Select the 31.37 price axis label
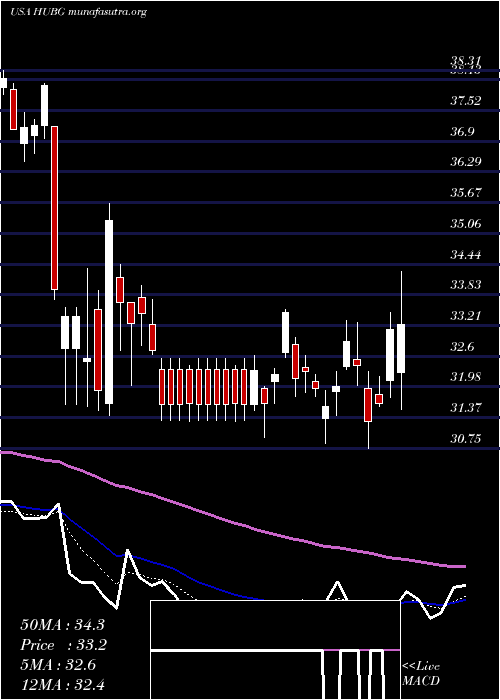This screenshot has height=700, width=500. point(466,408)
